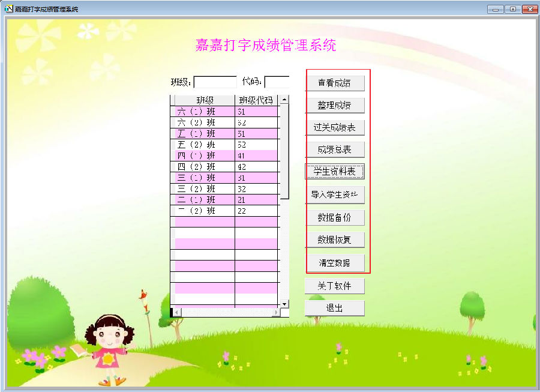Click 数据恢复 restore button
Screen dimensions: 540x392
335,240
